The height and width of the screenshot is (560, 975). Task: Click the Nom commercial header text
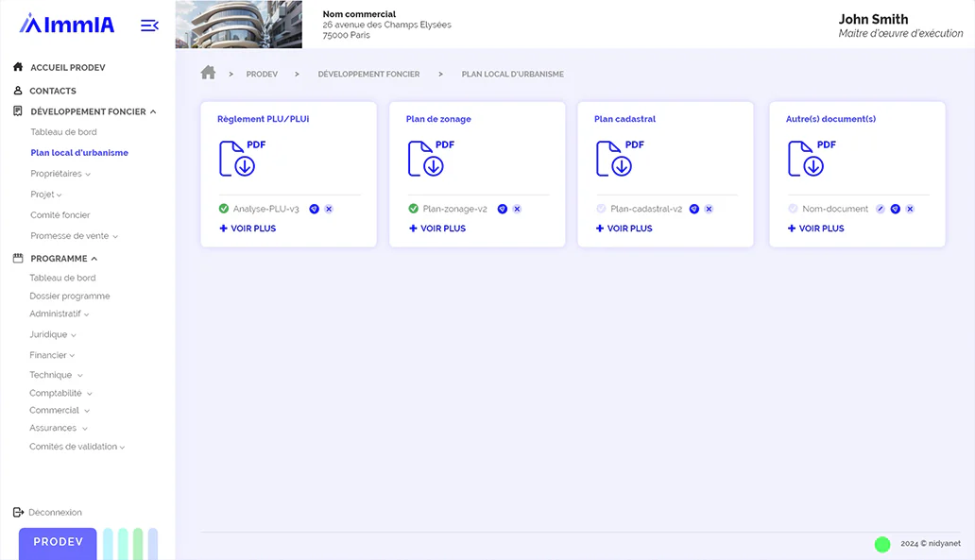pos(359,13)
